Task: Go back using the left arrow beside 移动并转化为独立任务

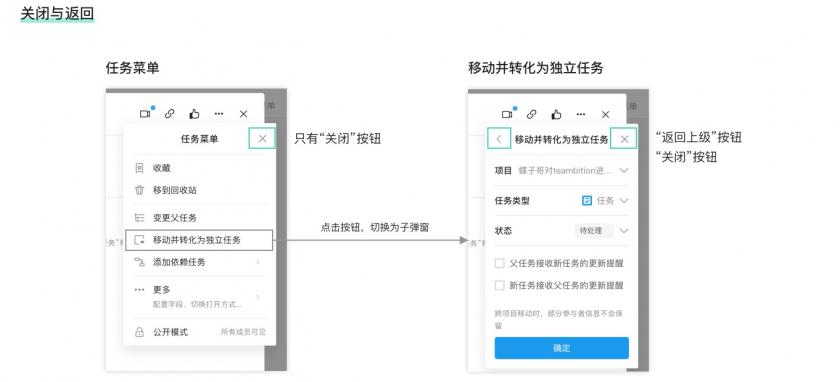Action: click(x=499, y=139)
